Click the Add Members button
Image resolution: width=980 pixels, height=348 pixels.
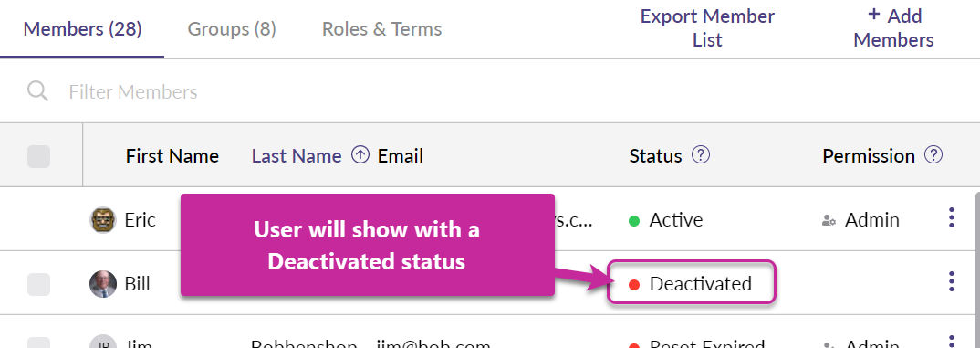click(893, 28)
